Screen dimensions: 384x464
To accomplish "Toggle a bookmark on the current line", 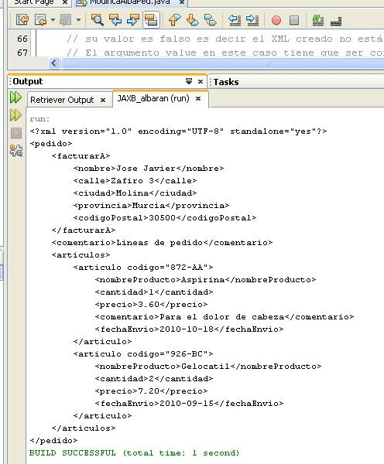I will (210, 20).
